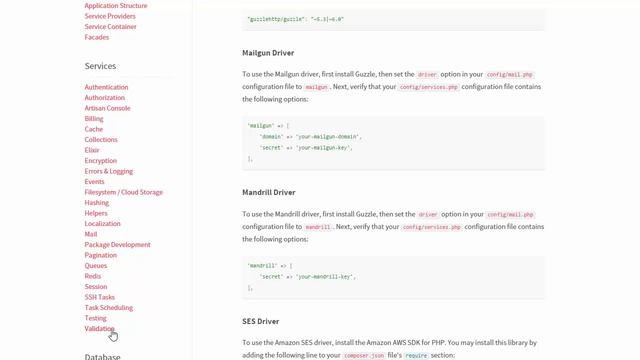The width and height of the screenshot is (640, 360).
Task: Click the 'require' inline code
Action: (x=416, y=356)
